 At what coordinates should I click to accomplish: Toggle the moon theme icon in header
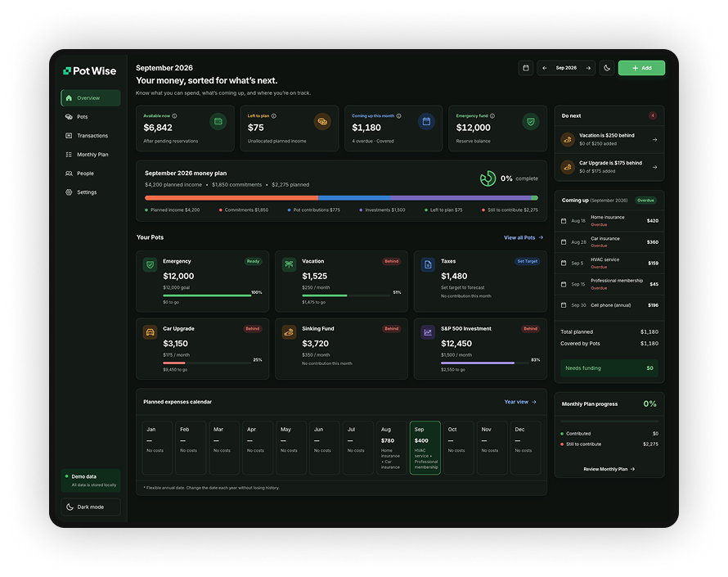(607, 68)
